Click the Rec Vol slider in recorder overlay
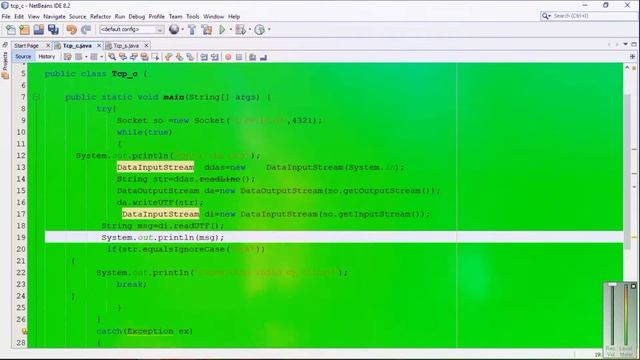The image size is (640, 360). click(x=611, y=315)
